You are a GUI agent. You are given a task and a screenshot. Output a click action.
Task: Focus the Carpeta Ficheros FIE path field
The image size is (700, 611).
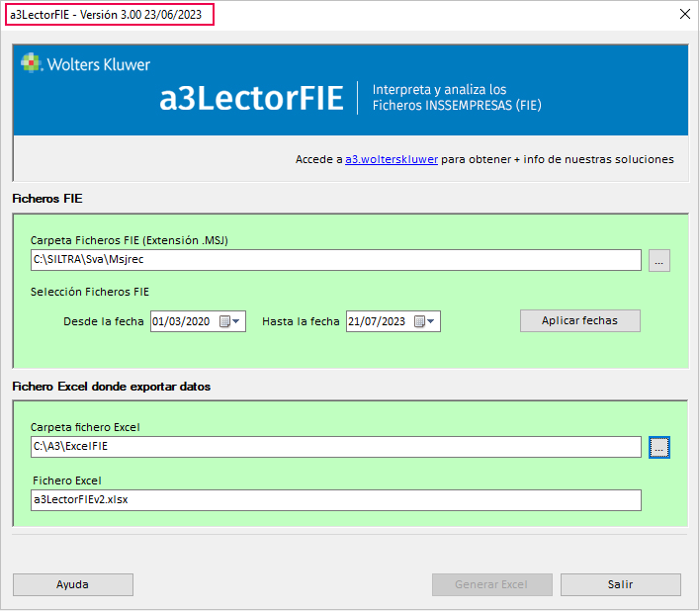click(336, 260)
